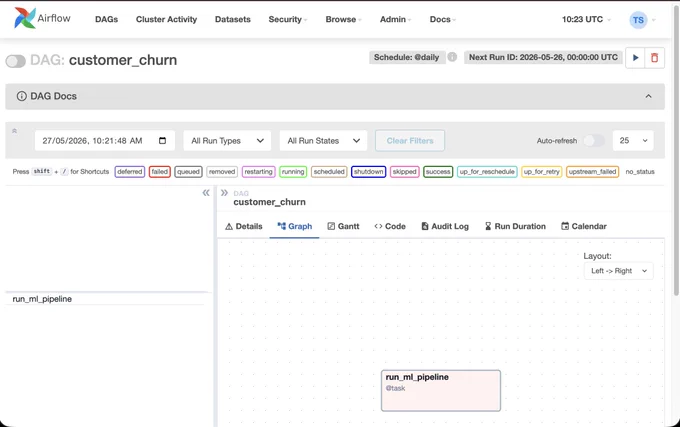Click the success status legend
The height and width of the screenshot is (427, 680).
[x=438, y=172]
